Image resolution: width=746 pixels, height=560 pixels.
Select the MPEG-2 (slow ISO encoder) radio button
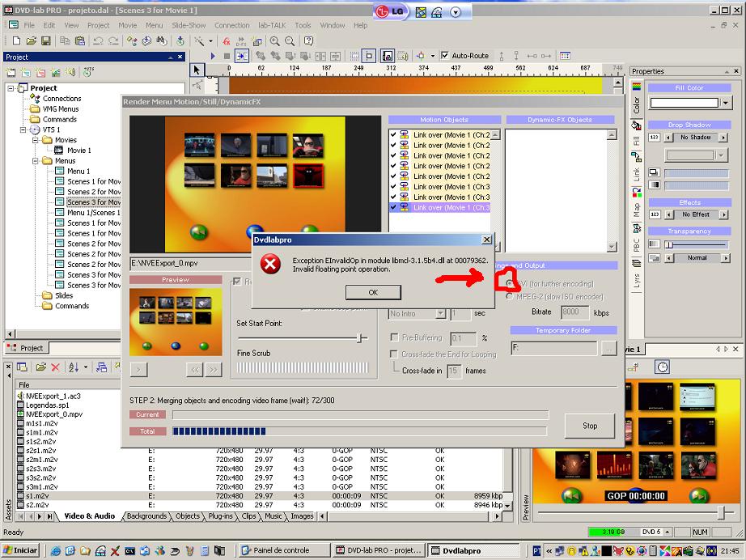[x=510, y=296]
